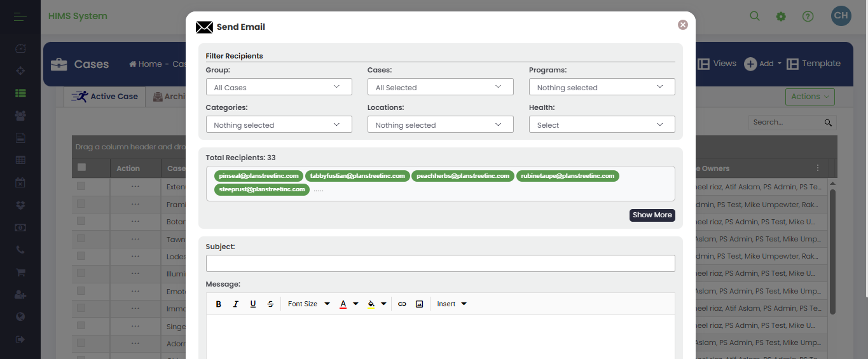Open Template in the Cases header

point(813,64)
